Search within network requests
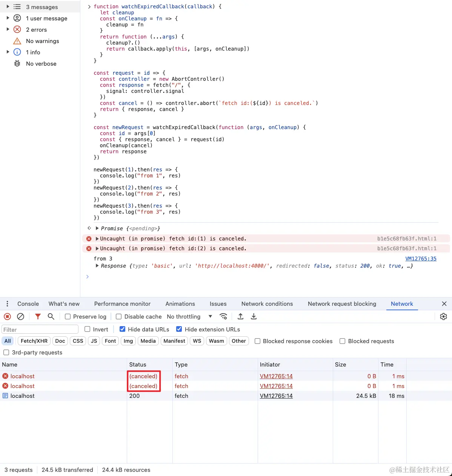This screenshot has height=476, width=452. pyautogui.click(x=51, y=316)
